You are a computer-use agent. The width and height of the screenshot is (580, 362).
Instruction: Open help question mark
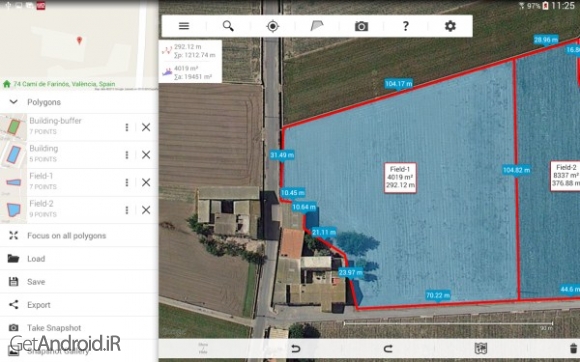pyautogui.click(x=406, y=26)
